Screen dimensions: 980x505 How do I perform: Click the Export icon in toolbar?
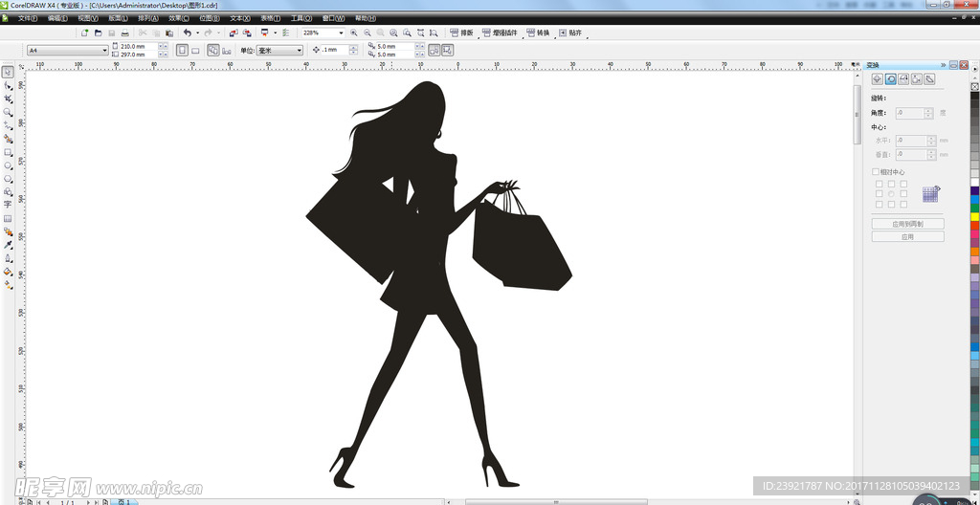pos(247,33)
